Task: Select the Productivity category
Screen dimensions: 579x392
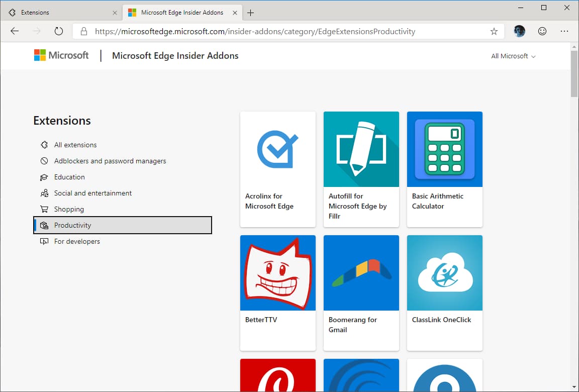Action: coord(123,225)
